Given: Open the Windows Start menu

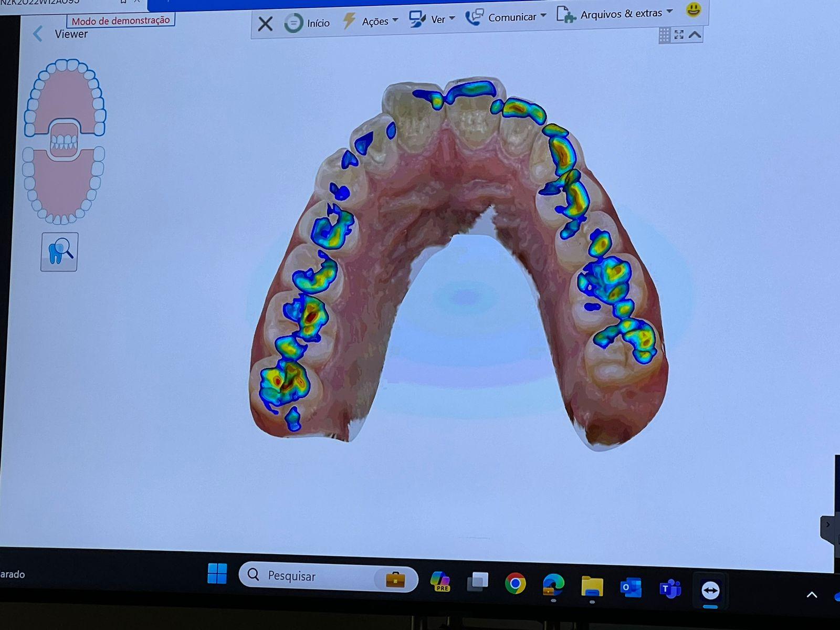Looking at the screenshot, I should (217, 573).
